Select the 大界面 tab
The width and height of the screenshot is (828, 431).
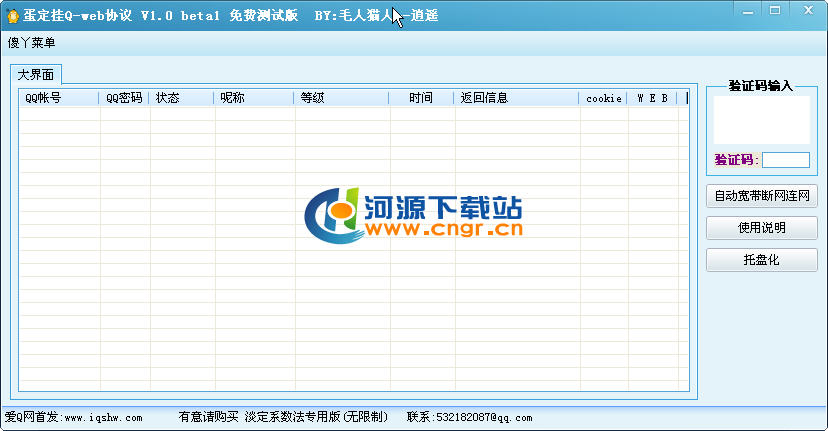tap(36, 75)
